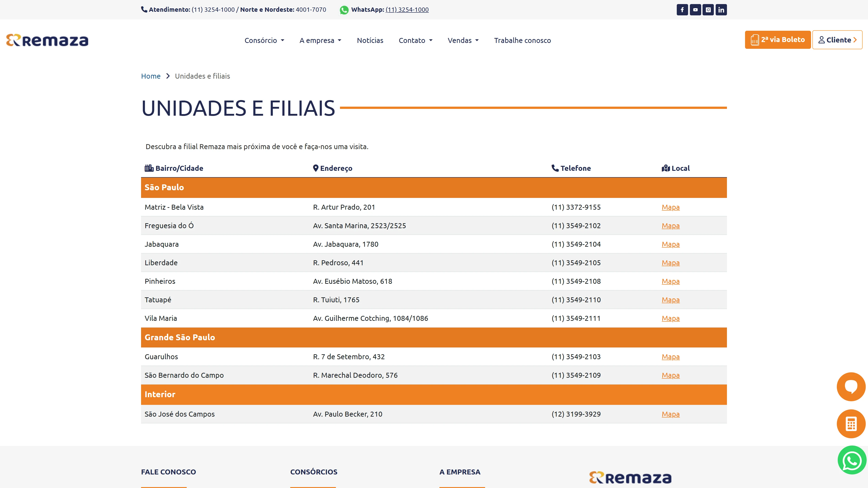Go to Home breadcrumb link
The width and height of the screenshot is (868, 488).
[151, 76]
